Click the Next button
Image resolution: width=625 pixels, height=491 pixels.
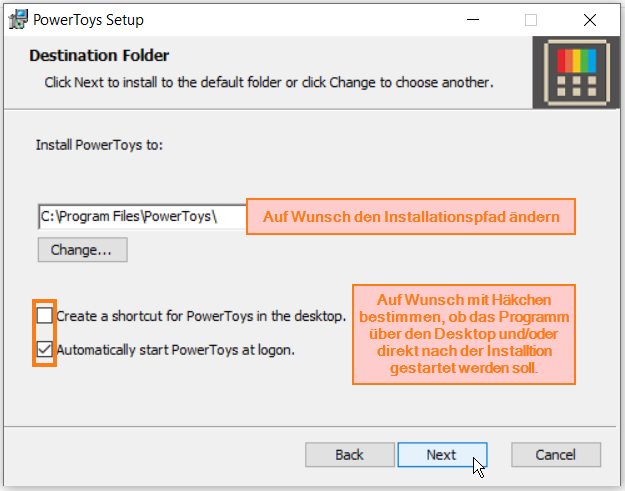442,455
